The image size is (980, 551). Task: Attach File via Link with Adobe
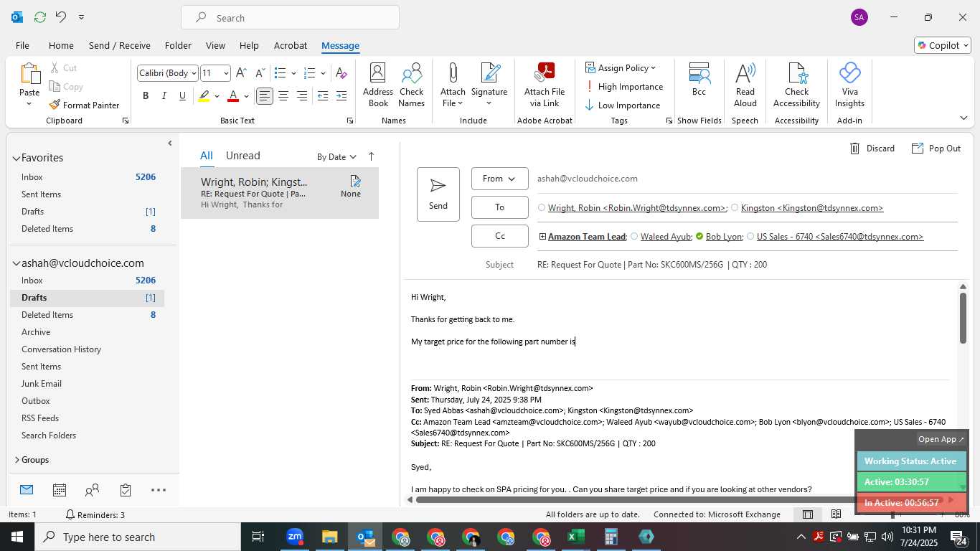point(545,85)
